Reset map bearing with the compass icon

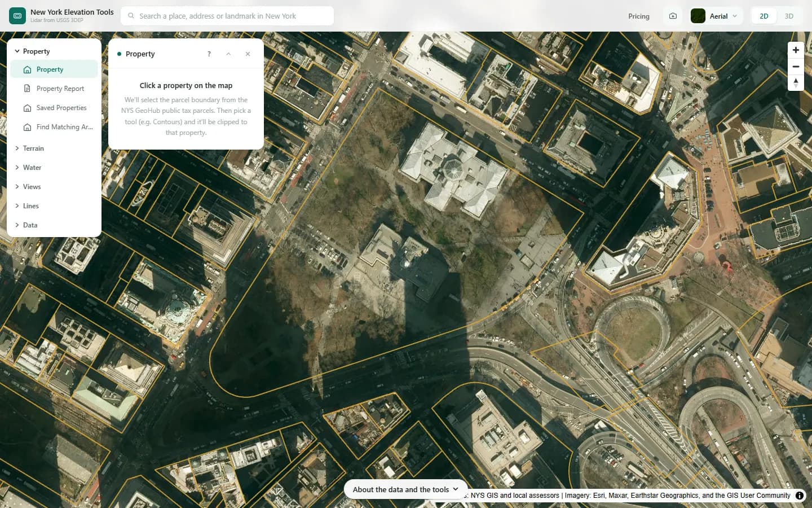[796, 83]
